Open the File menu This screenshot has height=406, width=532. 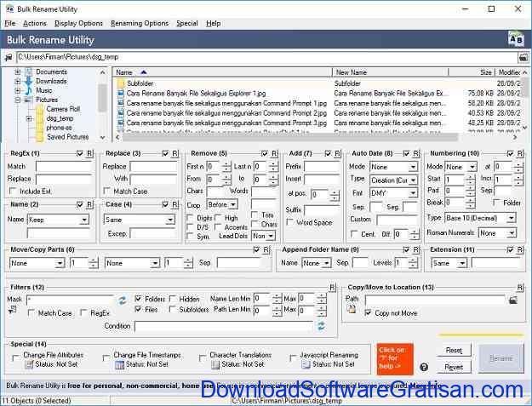tap(10, 23)
